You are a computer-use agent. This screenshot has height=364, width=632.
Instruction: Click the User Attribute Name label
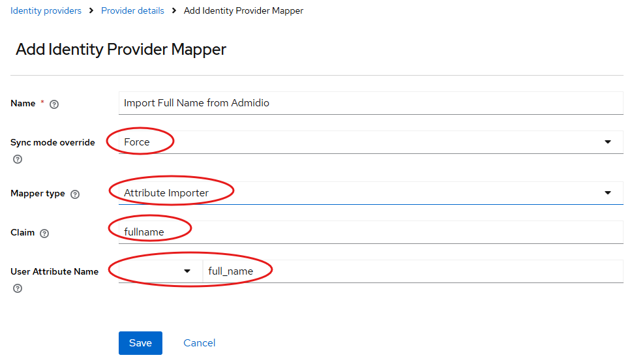(54, 271)
